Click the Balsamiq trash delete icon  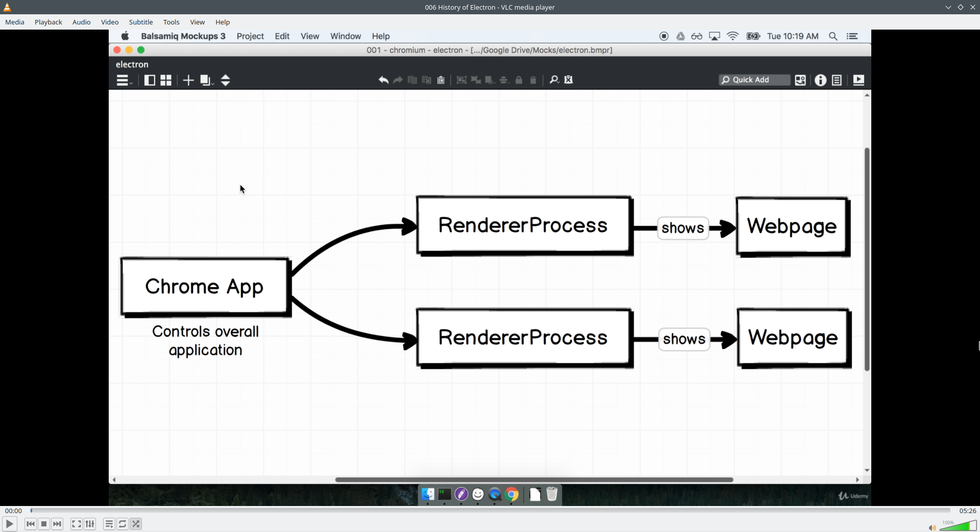(533, 80)
